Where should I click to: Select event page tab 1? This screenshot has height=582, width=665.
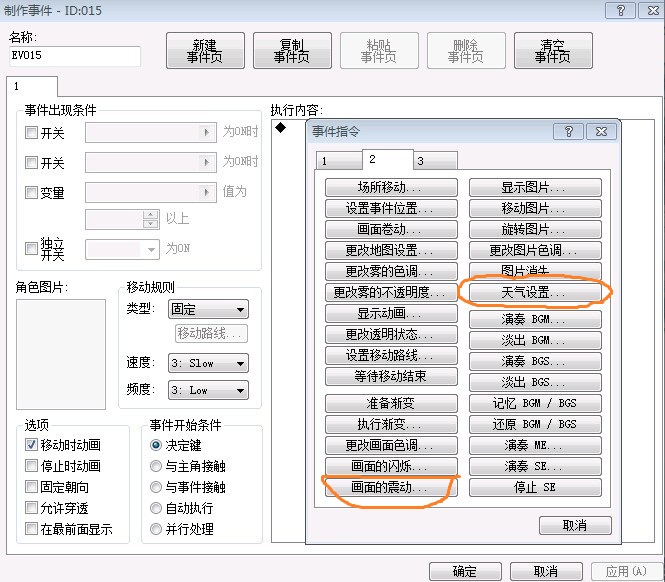pyautogui.click(x=32, y=87)
